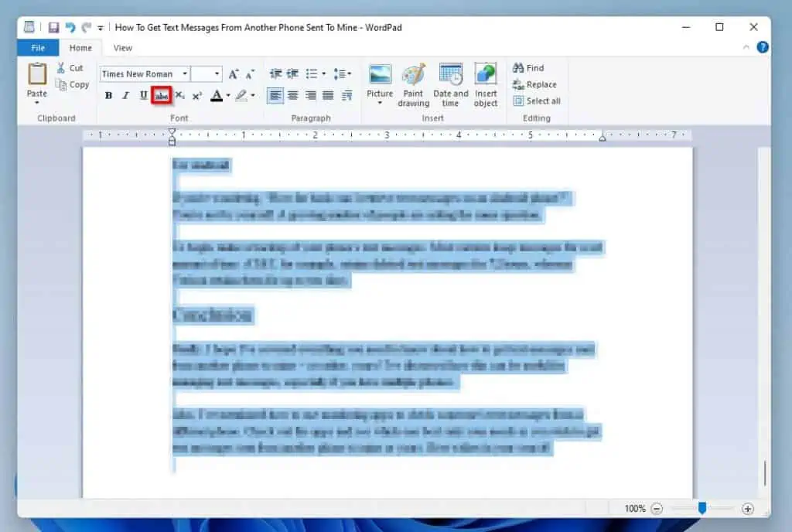Image resolution: width=792 pixels, height=532 pixels.
Task: Expand the bullet list style options
Action: click(x=322, y=73)
